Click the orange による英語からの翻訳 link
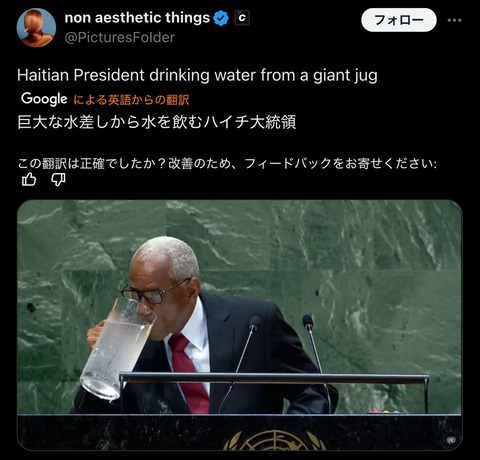 coord(131,99)
